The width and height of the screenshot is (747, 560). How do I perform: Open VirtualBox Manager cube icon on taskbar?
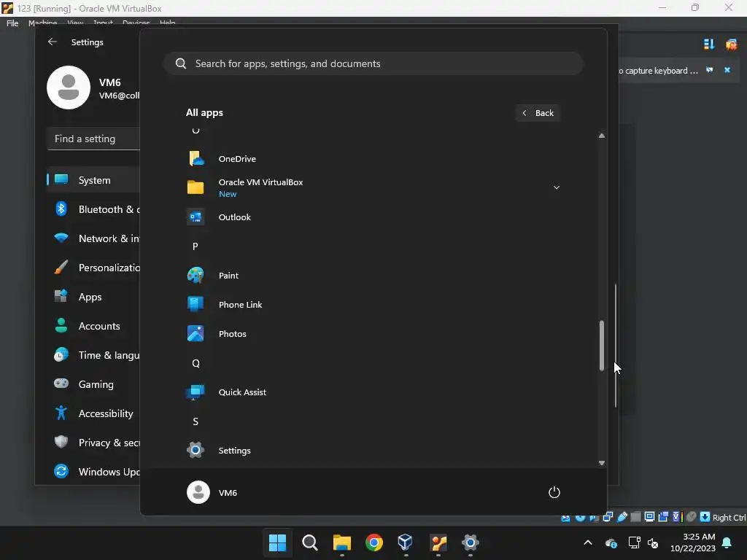point(406,542)
